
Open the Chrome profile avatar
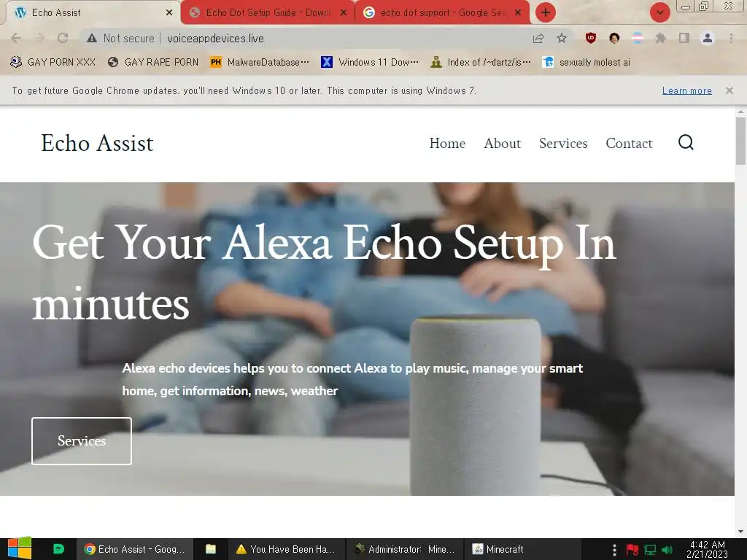click(708, 38)
